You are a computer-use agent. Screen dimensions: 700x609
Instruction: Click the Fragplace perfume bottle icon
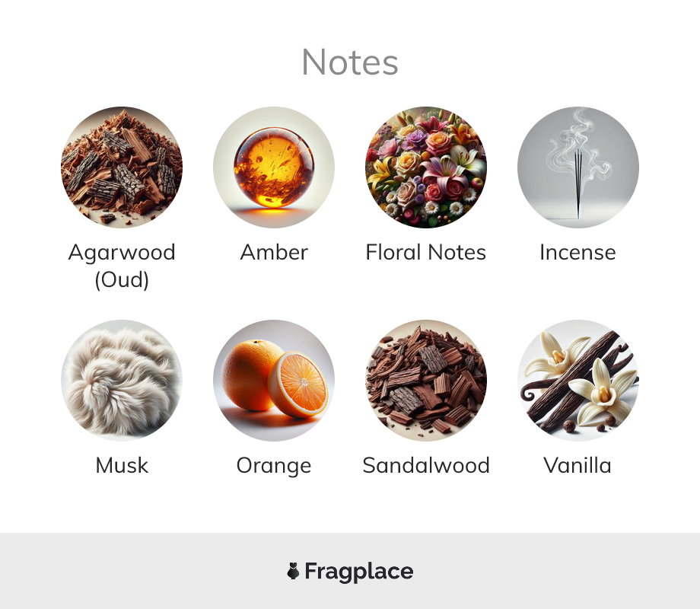[x=293, y=571]
